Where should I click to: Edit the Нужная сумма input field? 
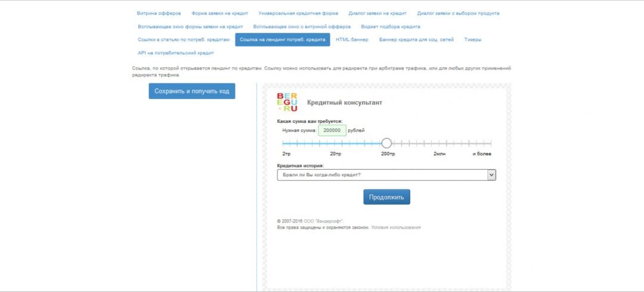coord(332,130)
